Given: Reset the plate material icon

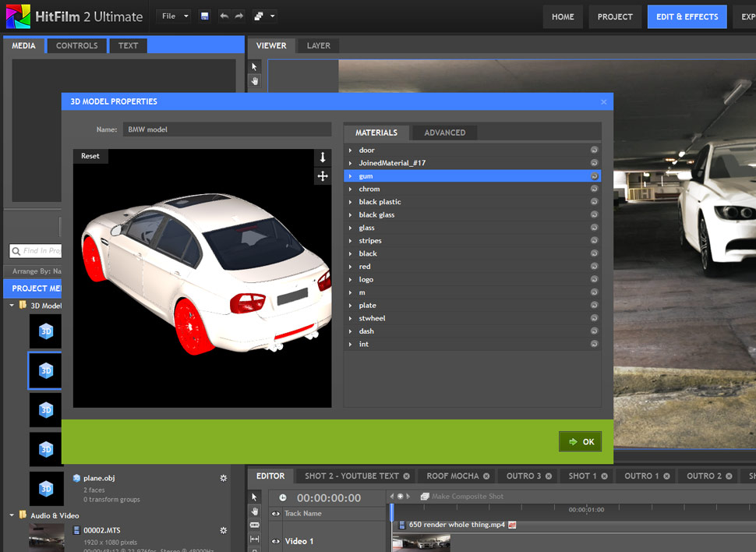Looking at the screenshot, I should [594, 306].
